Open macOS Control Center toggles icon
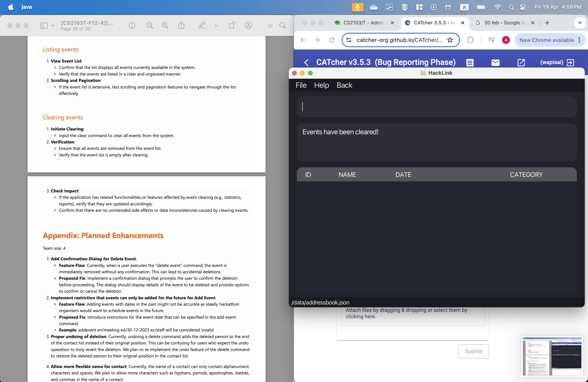 [523, 7]
